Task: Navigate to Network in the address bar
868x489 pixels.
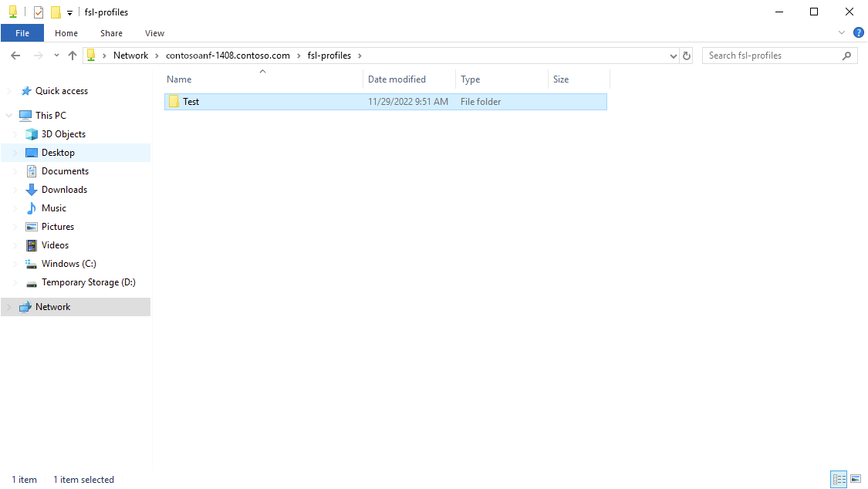Action: click(x=130, y=55)
